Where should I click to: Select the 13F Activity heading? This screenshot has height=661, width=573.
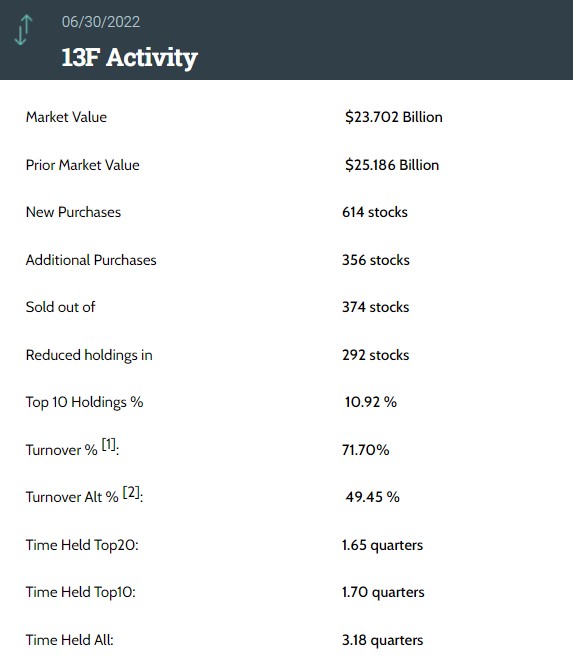(129, 57)
